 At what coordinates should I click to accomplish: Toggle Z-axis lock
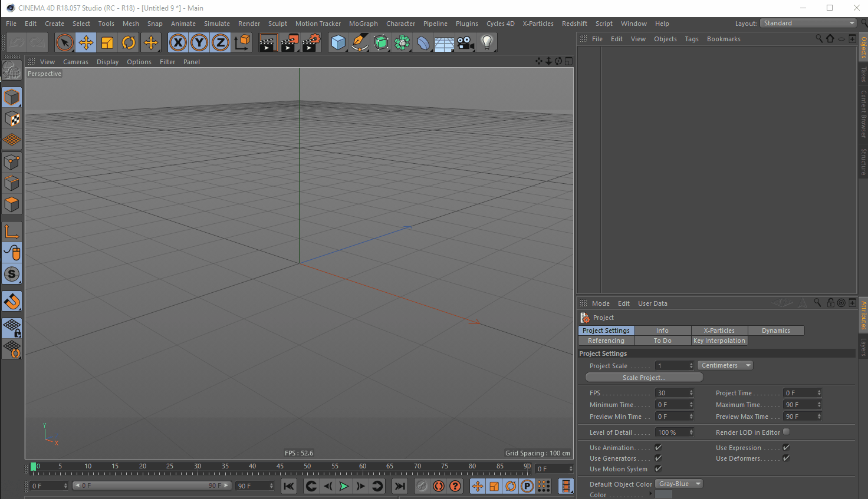point(221,42)
